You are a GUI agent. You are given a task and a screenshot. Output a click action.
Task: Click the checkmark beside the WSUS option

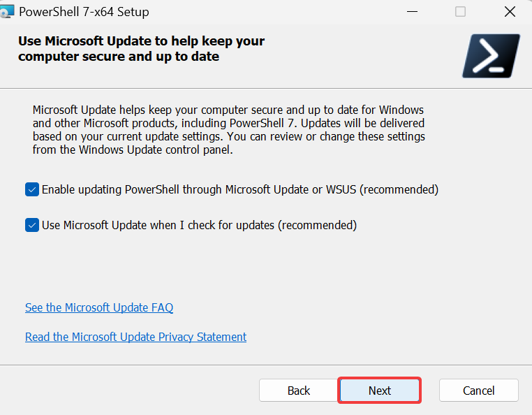click(32, 189)
